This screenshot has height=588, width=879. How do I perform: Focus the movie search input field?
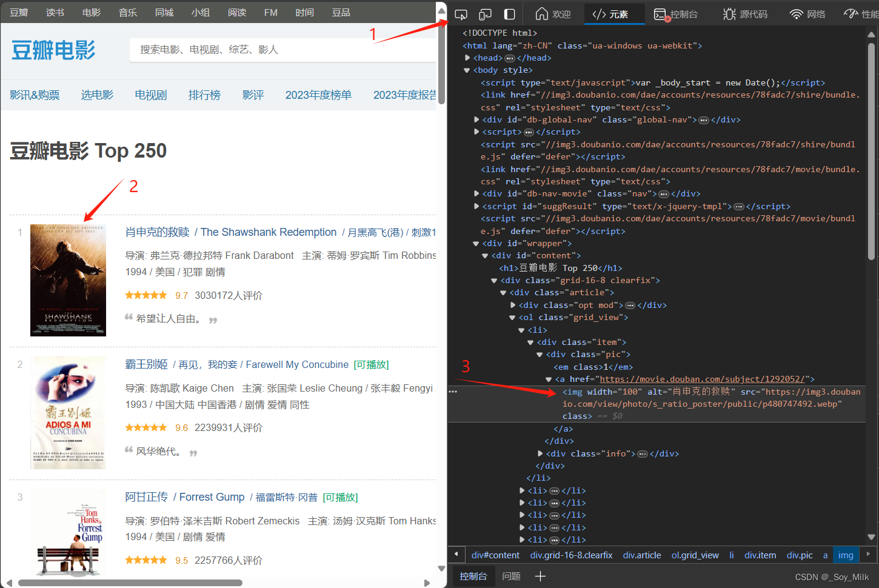tap(282, 50)
